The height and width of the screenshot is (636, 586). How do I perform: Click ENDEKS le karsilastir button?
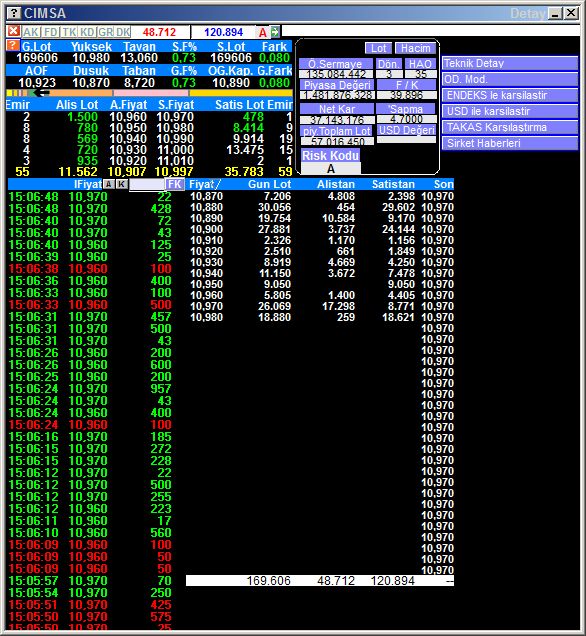click(510, 95)
